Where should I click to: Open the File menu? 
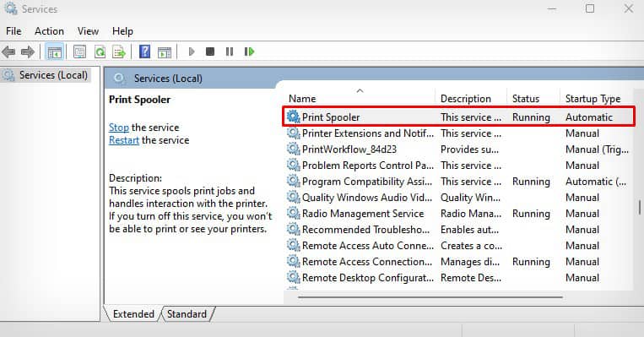click(14, 31)
